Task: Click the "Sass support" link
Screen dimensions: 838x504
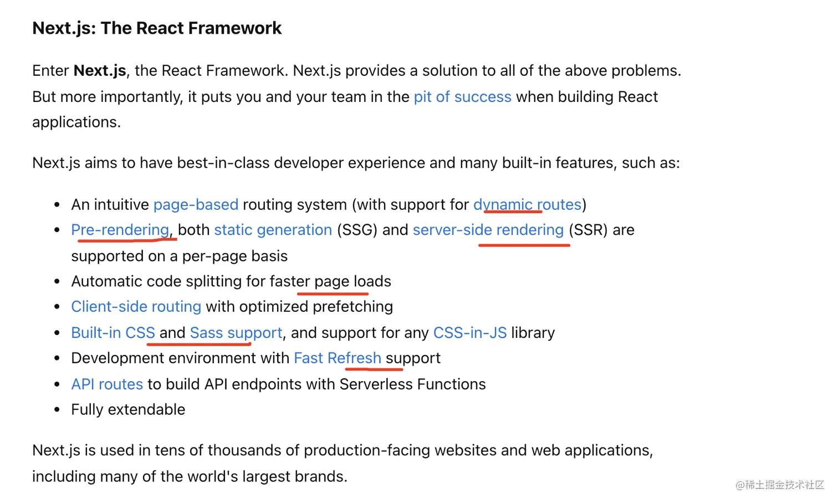Action: click(236, 333)
